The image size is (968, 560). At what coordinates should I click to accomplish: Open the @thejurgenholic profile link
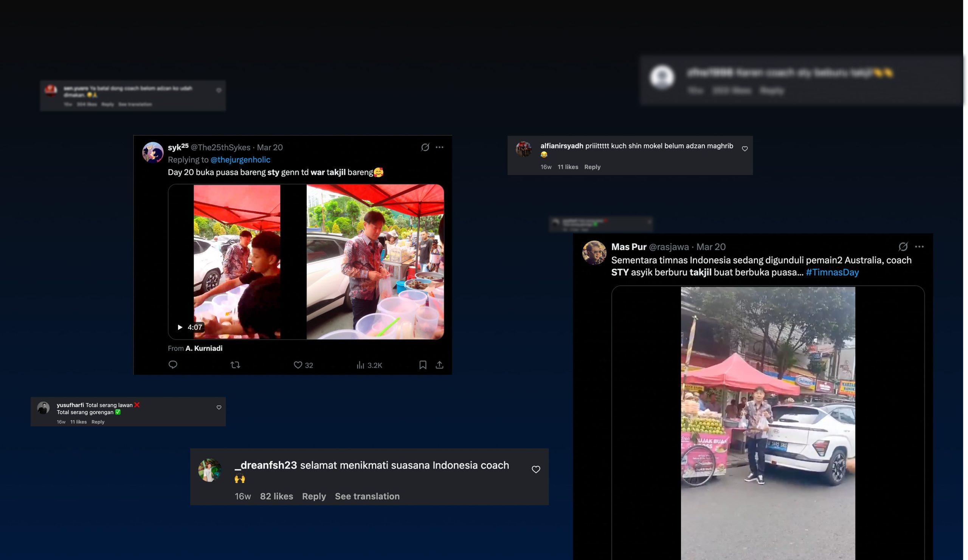click(240, 160)
